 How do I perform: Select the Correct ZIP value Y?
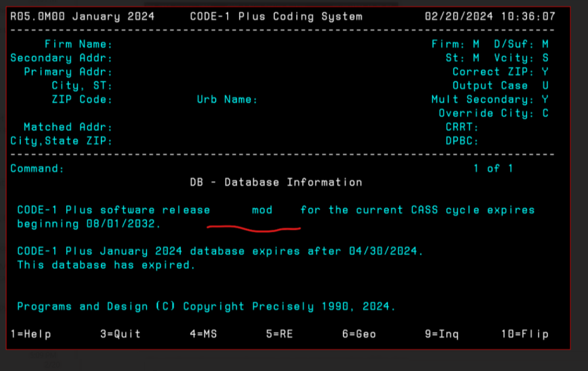coord(545,72)
